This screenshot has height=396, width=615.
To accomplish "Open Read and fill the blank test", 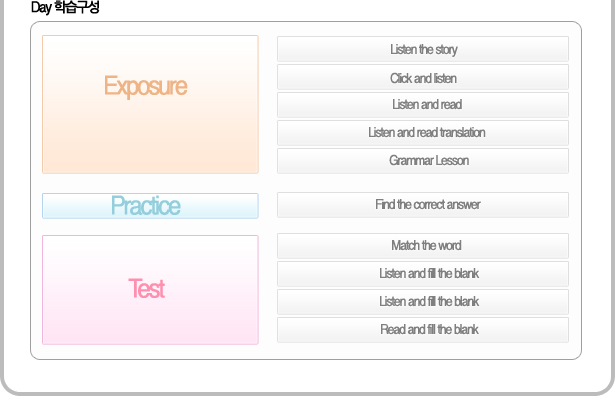I will 423,330.
